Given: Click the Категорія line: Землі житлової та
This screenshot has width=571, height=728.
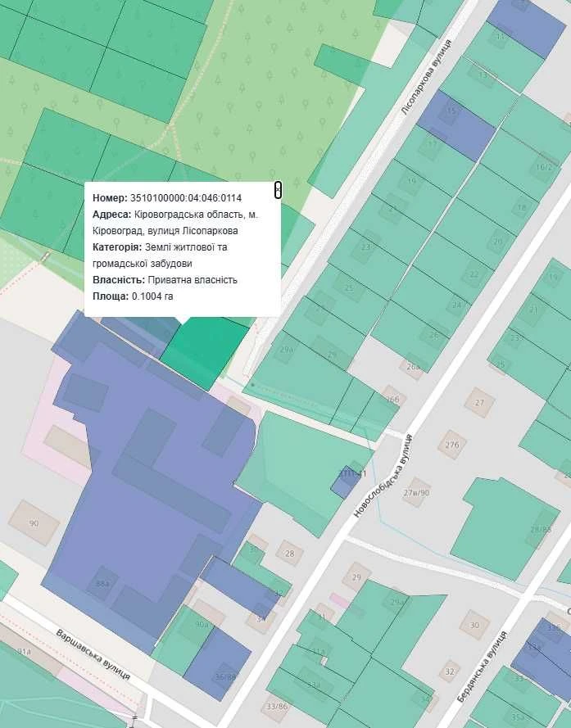Looking at the screenshot, I should tap(160, 247).
